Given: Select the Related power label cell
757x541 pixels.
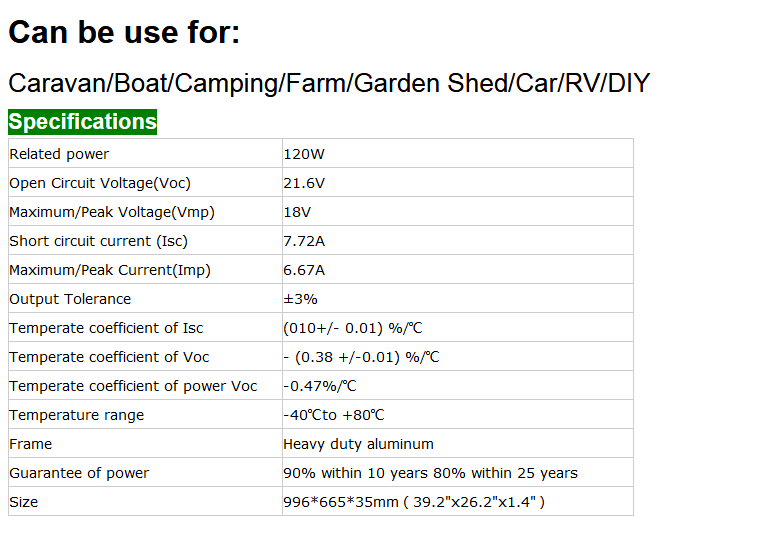Looking at the screenshot, I should 59,154.
